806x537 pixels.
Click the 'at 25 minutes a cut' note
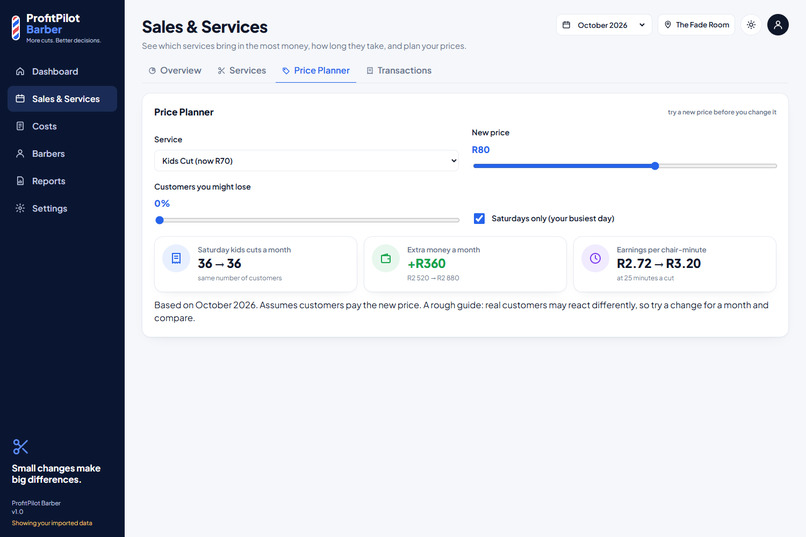(x=645, y=278)
